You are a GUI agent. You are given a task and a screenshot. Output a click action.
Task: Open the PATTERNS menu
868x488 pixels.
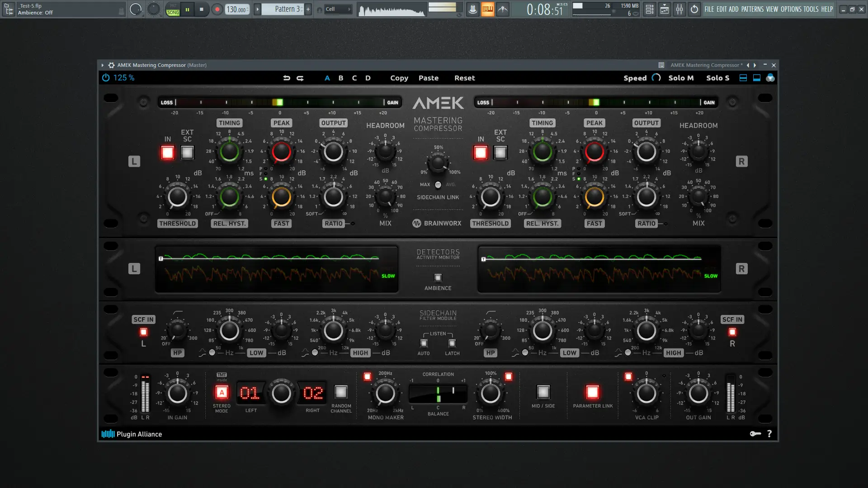(x=752, y=9)
